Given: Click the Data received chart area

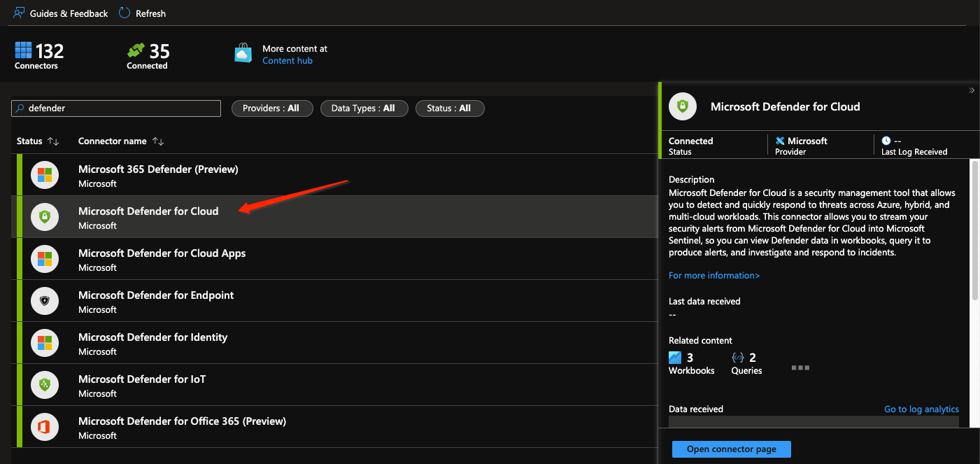Looking at the screenshot, I should coord(814,421).
